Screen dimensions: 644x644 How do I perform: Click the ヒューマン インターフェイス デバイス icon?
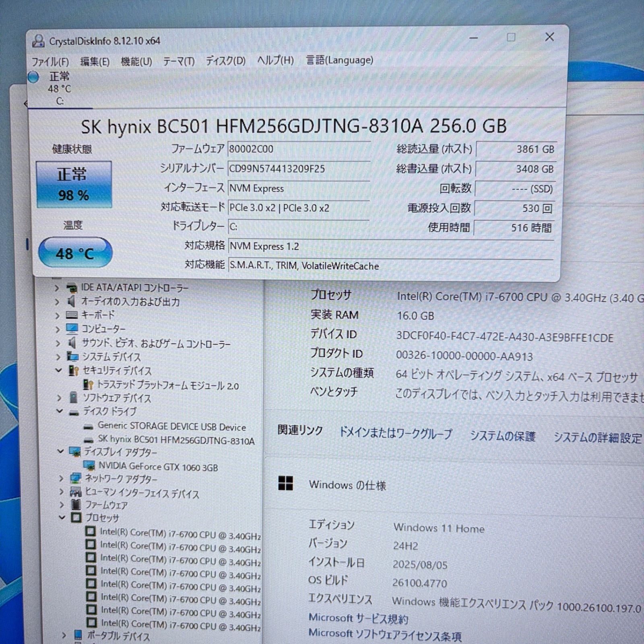click(x=76, y=491)
